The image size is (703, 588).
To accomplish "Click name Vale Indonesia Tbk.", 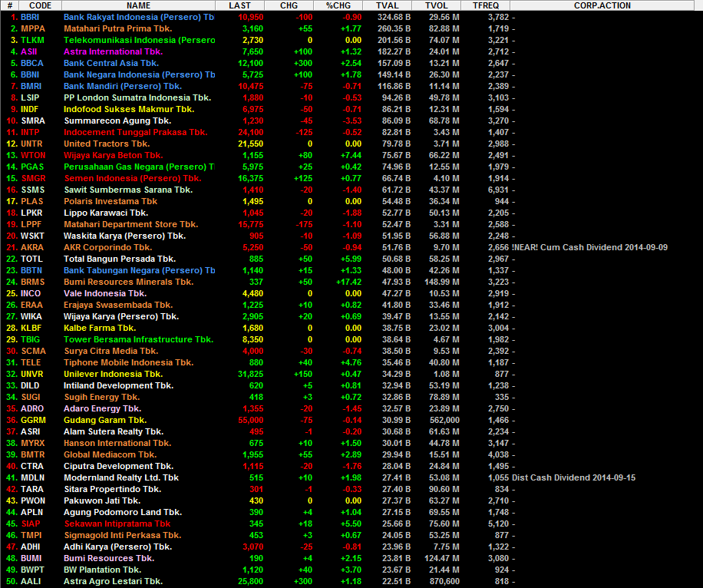I will (x=105, y=293).
